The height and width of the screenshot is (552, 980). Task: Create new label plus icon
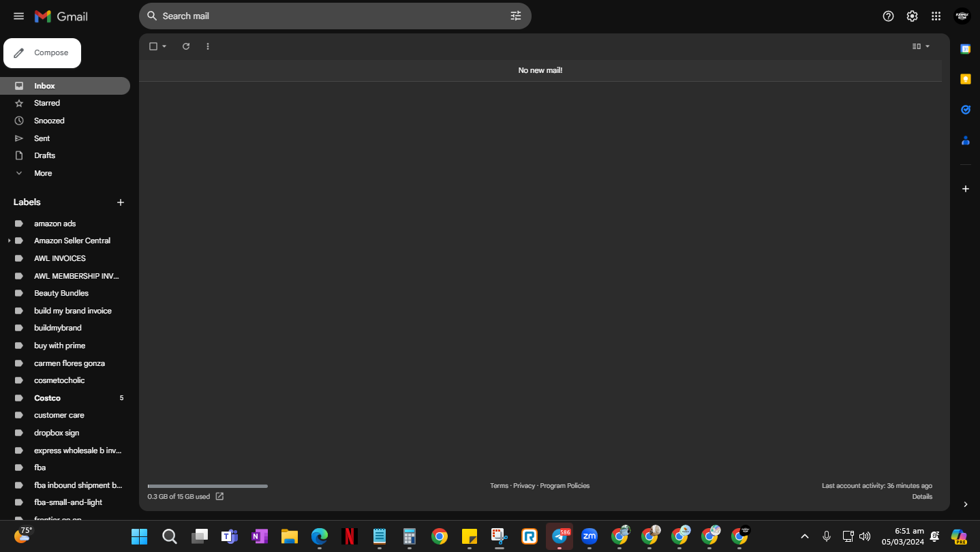121,202
